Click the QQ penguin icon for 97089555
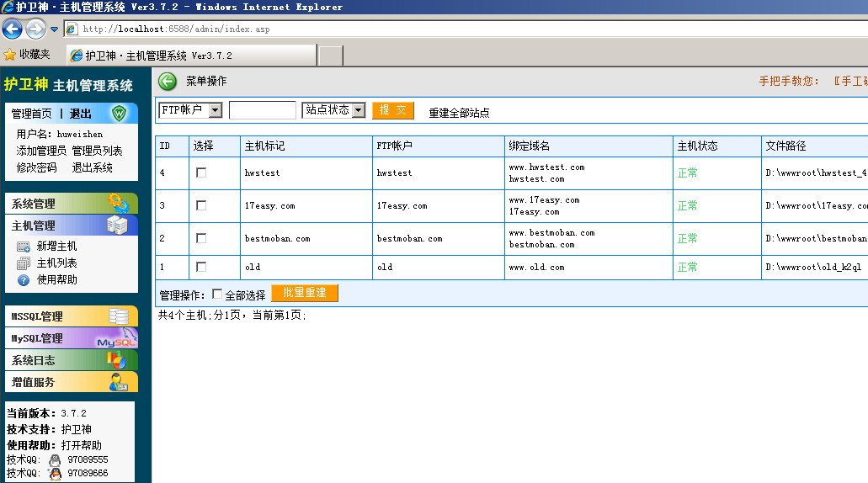This screenshot has width=868, height=483. 55,459
